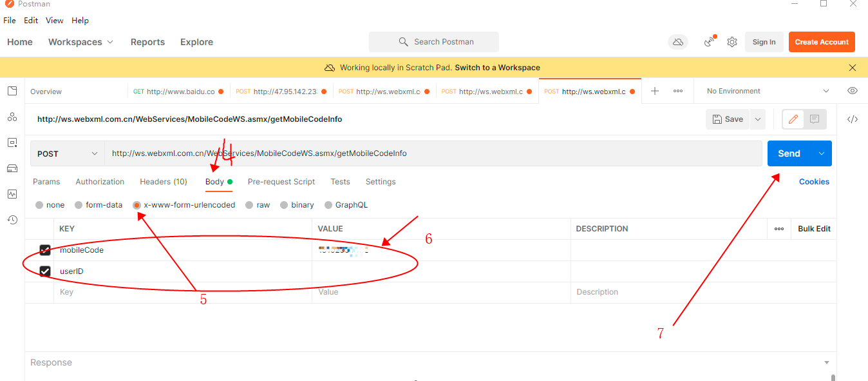The width and height of the screenshot is (868, 381).
Task: Switch to the Headers (10) tab
Action: tap(164, 182)
